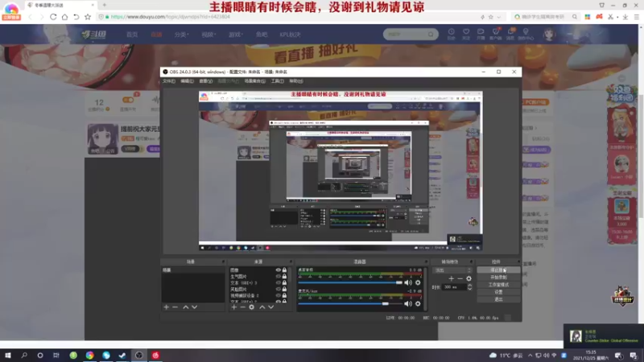This screenshot has height=362, width=644.
Task: Open a new browser tab with plus
Action: [105, 5]
